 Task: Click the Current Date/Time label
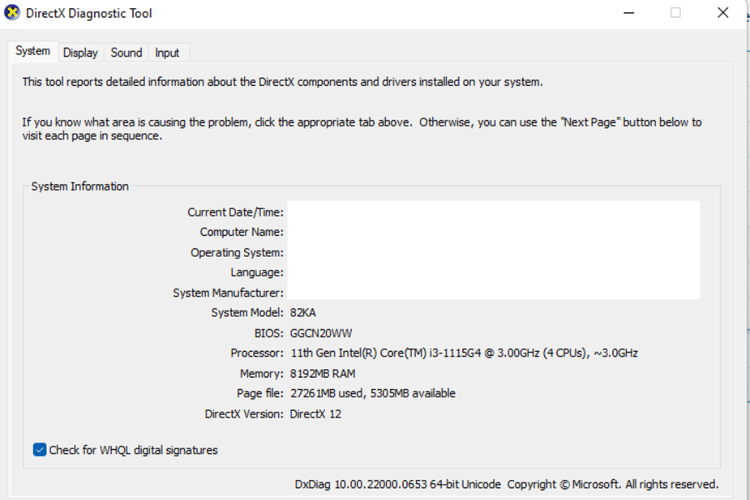click(x=235, y=212)
